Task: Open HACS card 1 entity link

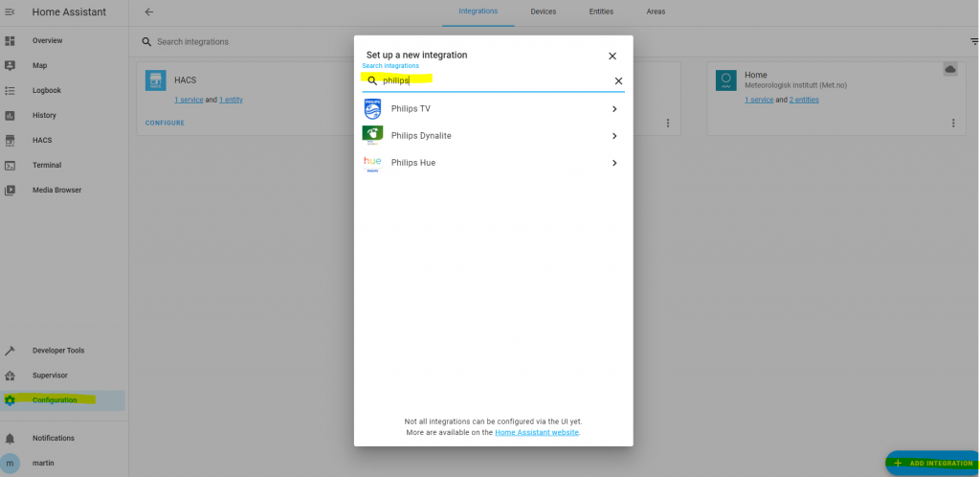Action: pyautogui.click(x=231, y=100)
